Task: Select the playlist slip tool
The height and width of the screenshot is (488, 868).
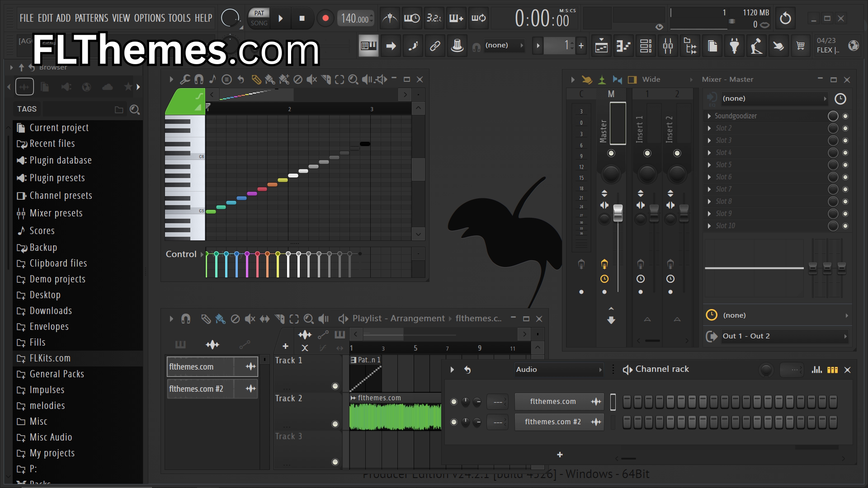Action: coord(264,319)
